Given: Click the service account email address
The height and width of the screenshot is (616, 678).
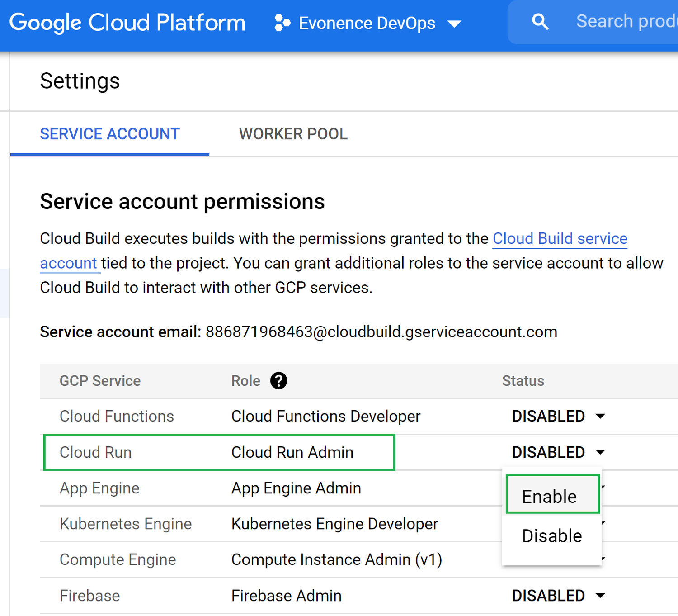Looking at the screenshot, I should 381,332.
